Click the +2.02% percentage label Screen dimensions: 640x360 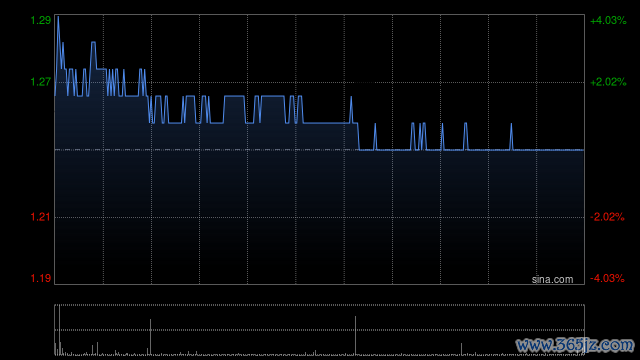click(x=608, y=82)
